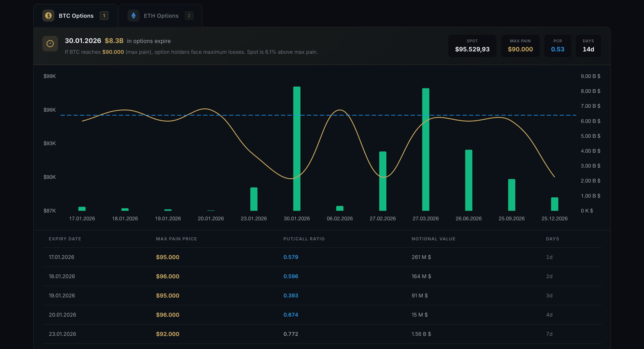
Task: Click the '2' badge on ETH Options tab
Action: (189, 16)
